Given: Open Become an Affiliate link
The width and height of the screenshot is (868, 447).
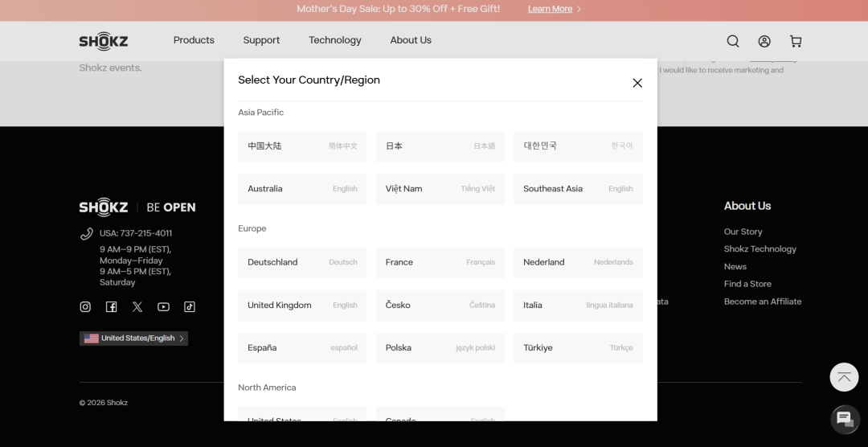Looking at the screenshot, I should (x=763, y=301).
